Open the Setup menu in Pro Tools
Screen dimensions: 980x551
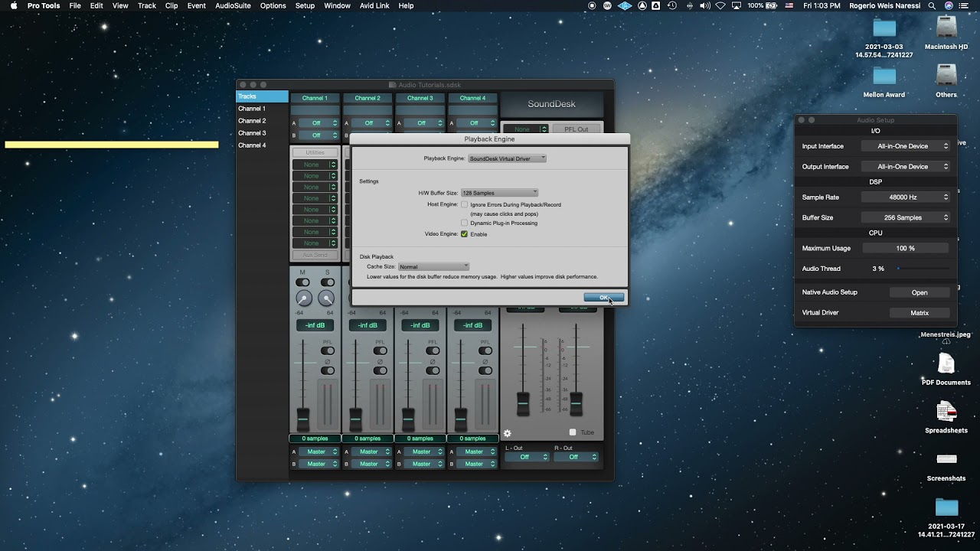coord(305,5)
